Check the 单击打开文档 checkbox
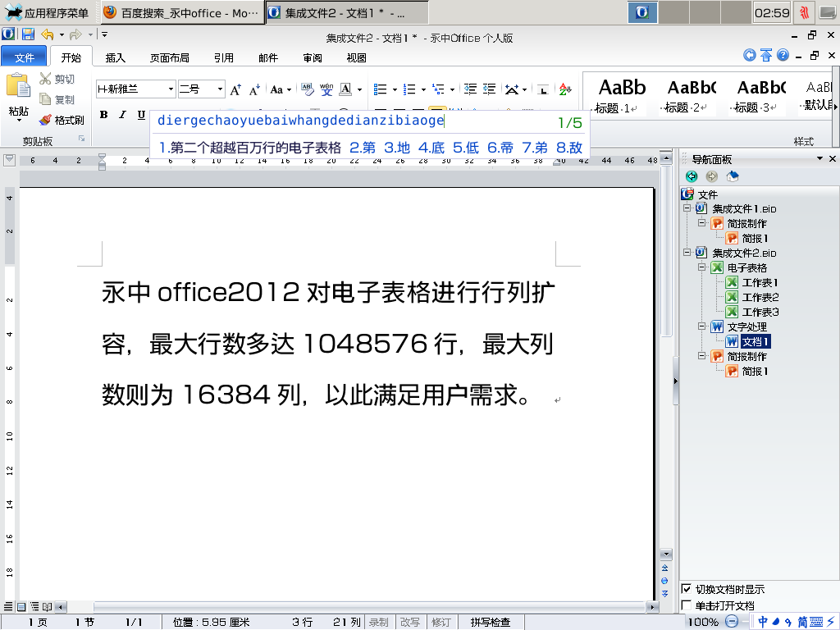The width and height of the screenshot is (840, 630). [687, 605]
